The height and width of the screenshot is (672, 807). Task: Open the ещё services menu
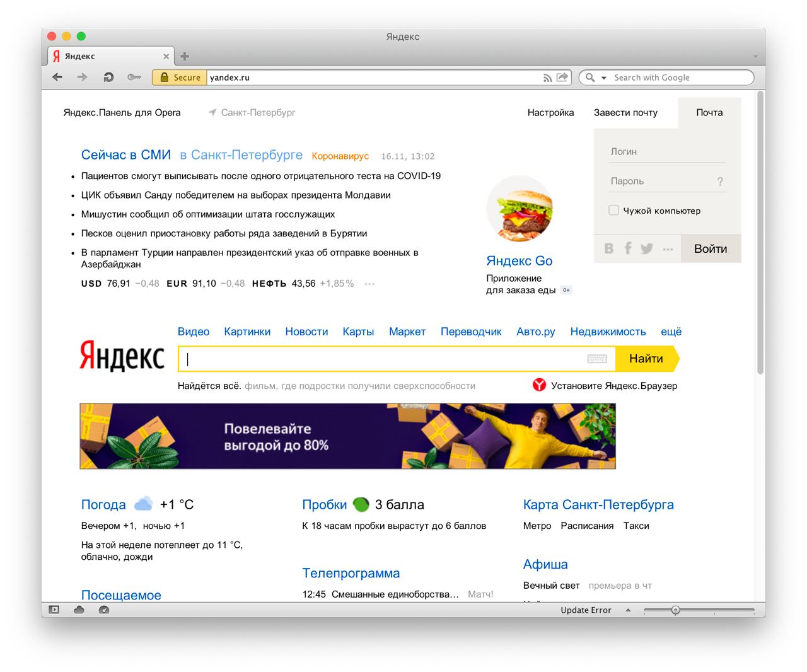coord(671,332)
